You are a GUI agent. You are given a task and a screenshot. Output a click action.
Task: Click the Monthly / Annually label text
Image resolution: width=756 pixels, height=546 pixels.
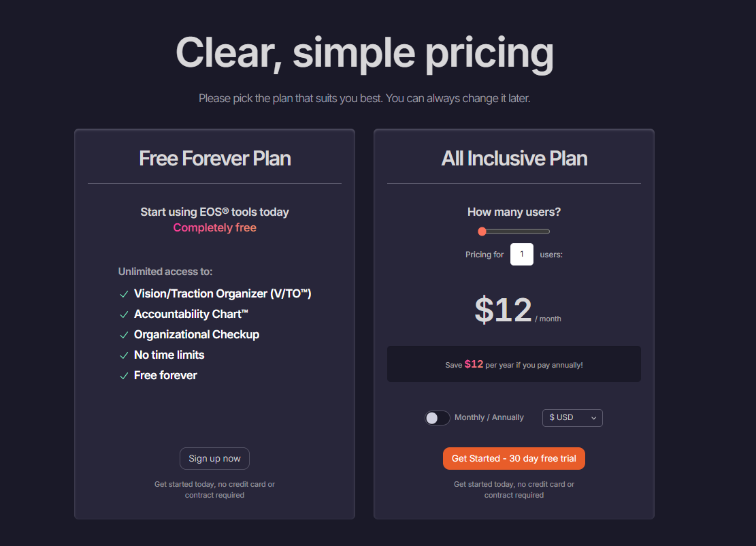pos(489,417)
